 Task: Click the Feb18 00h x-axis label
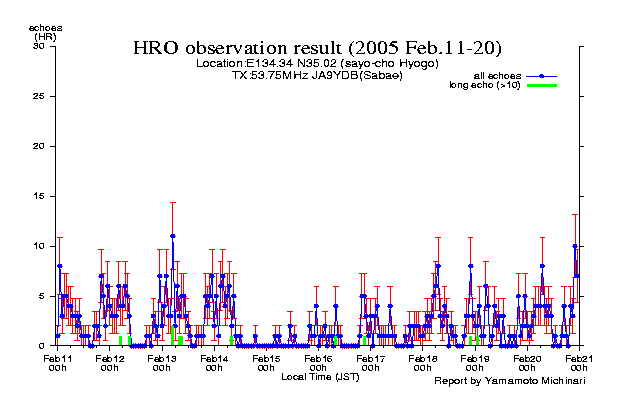point(423,362)
